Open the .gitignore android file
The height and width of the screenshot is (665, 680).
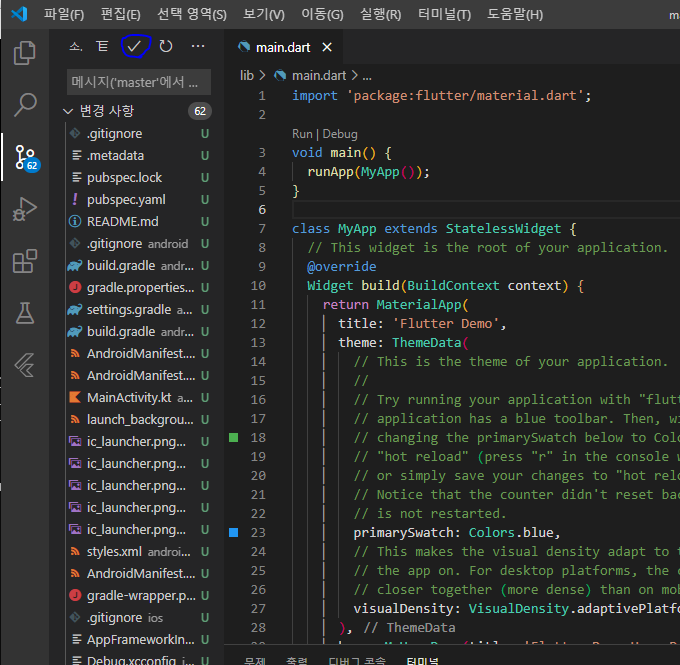[x=139, y=244]
